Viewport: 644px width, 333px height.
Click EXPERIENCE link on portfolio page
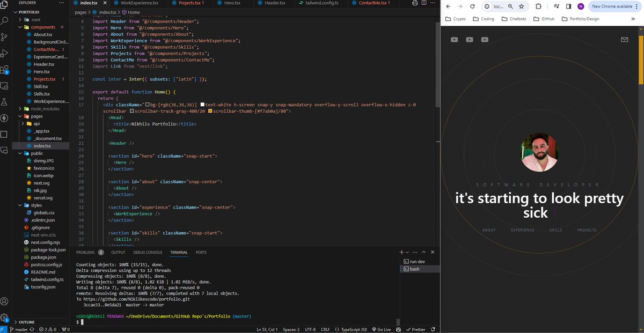522,230
